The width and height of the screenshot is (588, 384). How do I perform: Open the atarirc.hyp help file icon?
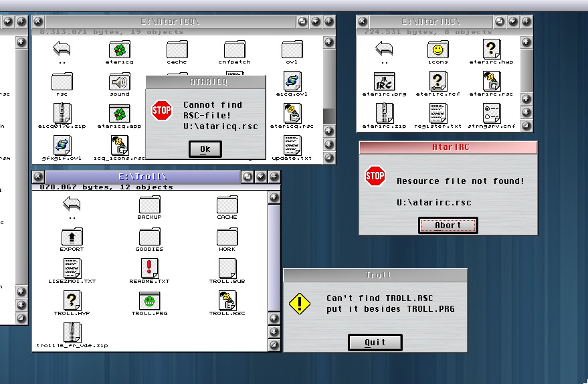pos(492,49)
